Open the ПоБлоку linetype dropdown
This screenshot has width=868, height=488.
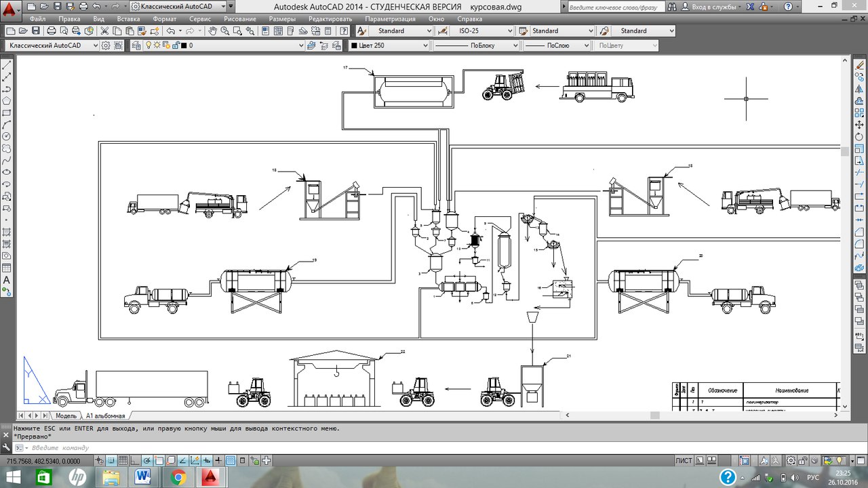click(515, 45)
